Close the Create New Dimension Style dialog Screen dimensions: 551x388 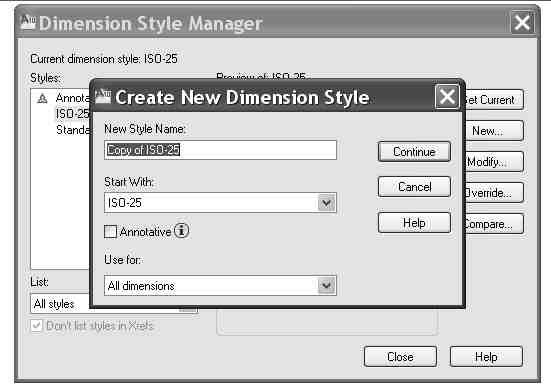pos(447,97)
